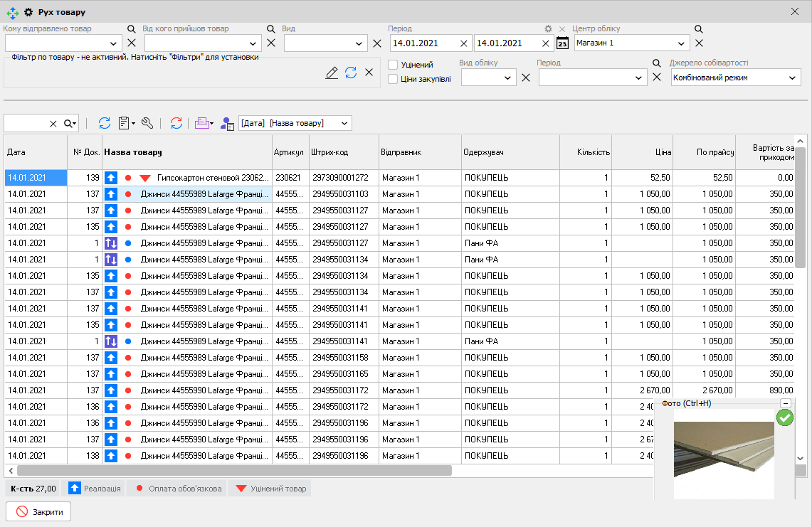Screen dimensions: 812x527
Task: Click the user with list icon in the toolbar
Action: 227,124
